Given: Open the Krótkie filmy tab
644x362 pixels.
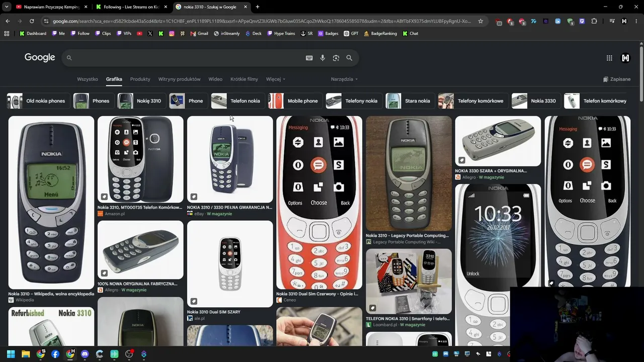Looking at the screenshot, I should pyautogui.click(x=244, y=79).
